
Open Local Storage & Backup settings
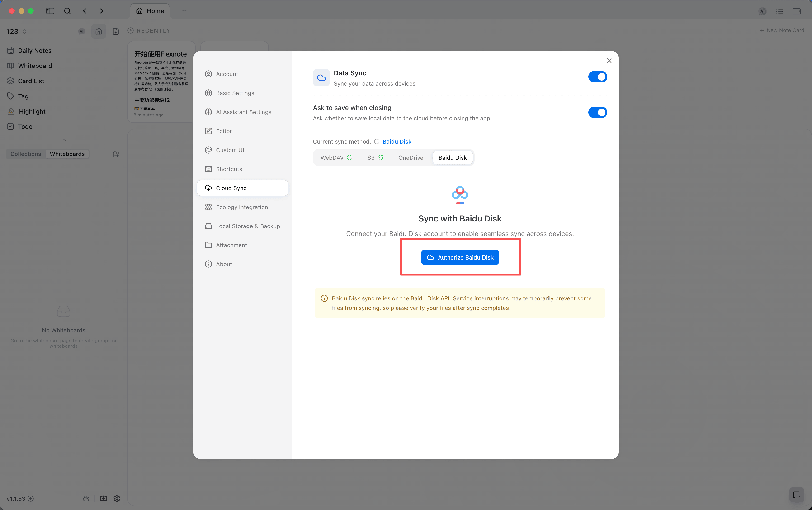tap(243, 226)
